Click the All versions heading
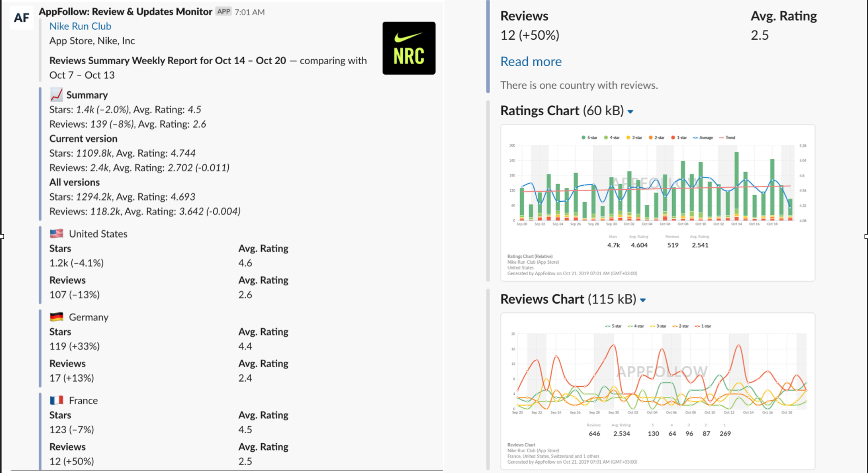Viewport: 868px width, 473px height. [x=74, y=182]
